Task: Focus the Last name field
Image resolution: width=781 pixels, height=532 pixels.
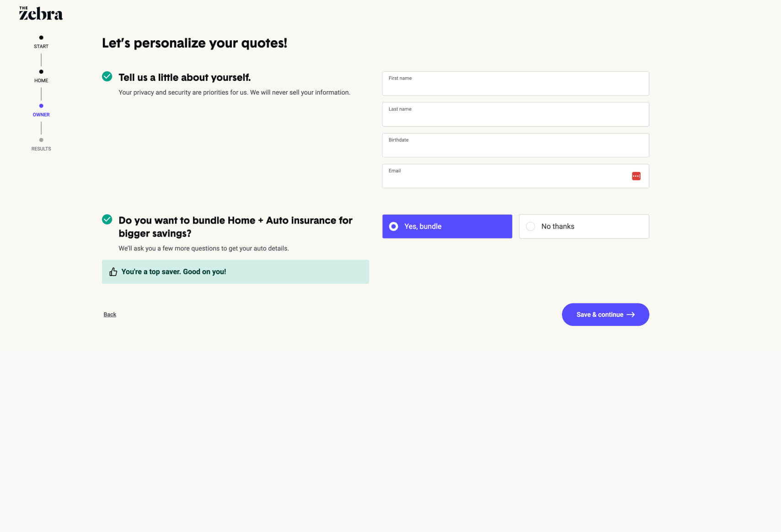Action: 515,114
